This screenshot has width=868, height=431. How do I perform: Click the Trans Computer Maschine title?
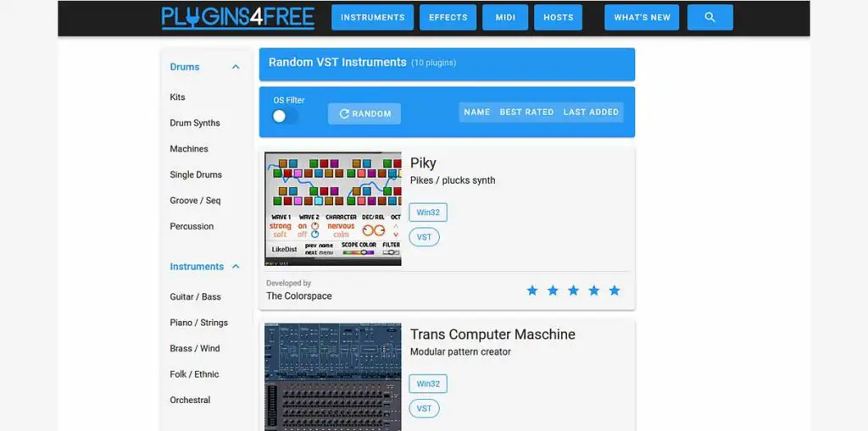click(492, 334)
